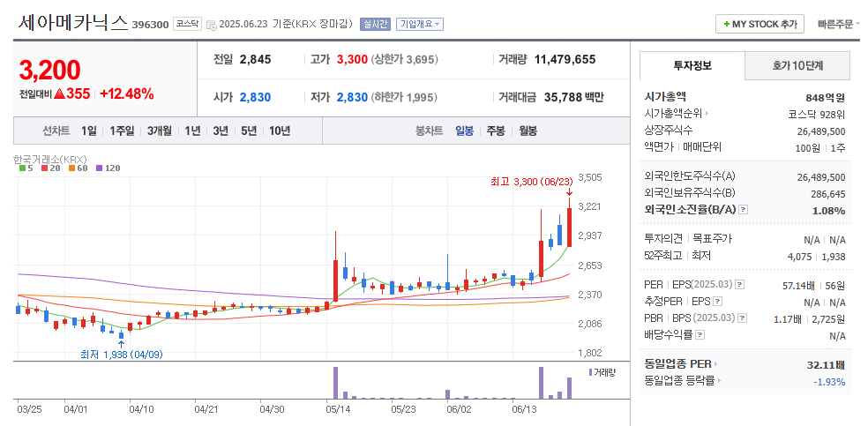The image size is (868, 426).
Task: Click the arrow next to 시가총액순위
Action: 707,114
